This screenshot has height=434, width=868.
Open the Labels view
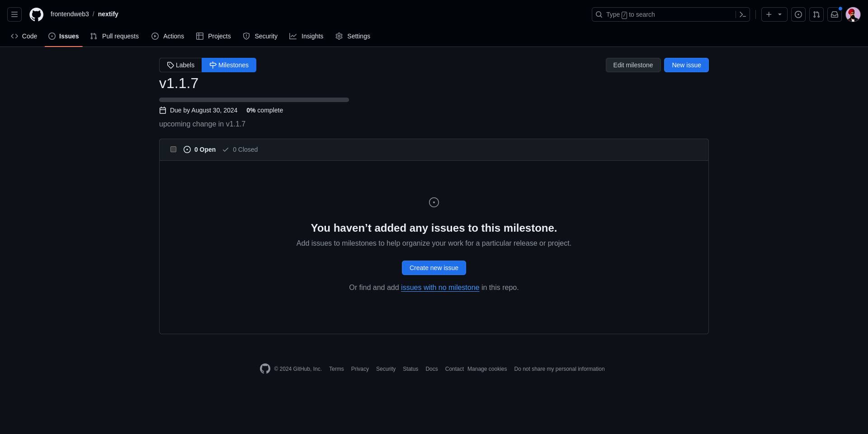tap(180, 65)
